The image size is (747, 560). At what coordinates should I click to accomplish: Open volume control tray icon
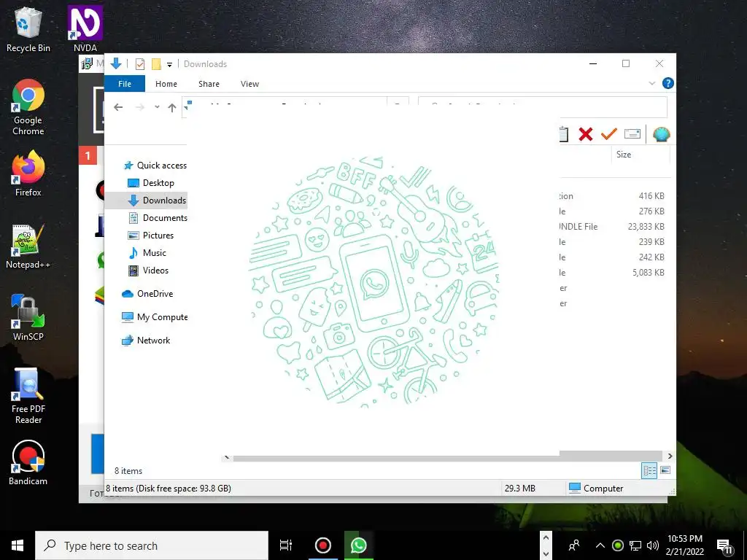click(x=653, y=545)
